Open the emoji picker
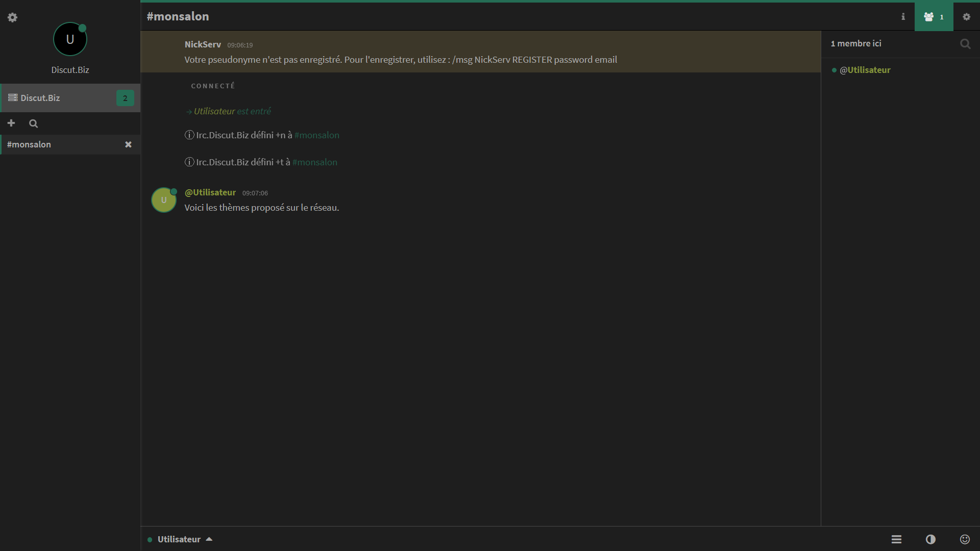Screen dimensions: 980x551 [965, 539]
